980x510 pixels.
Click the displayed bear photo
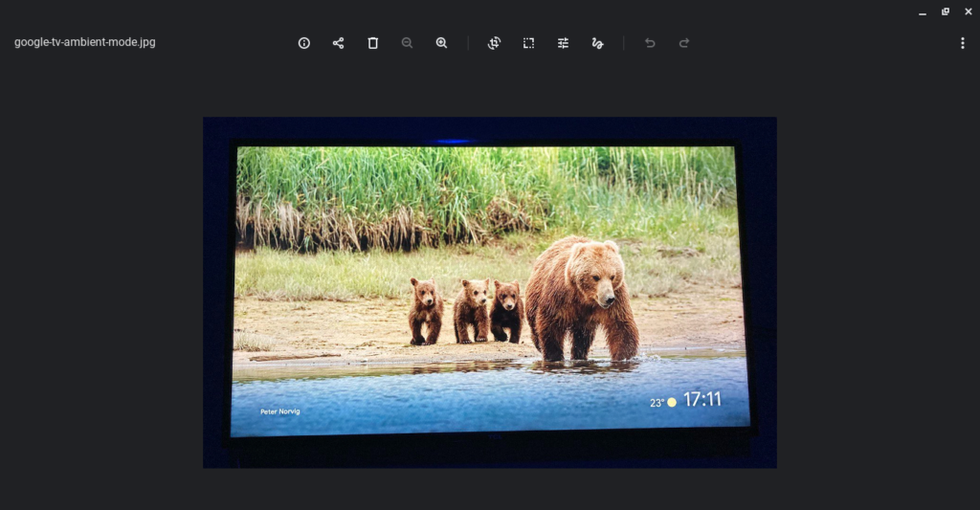click(x=490, y=293)
